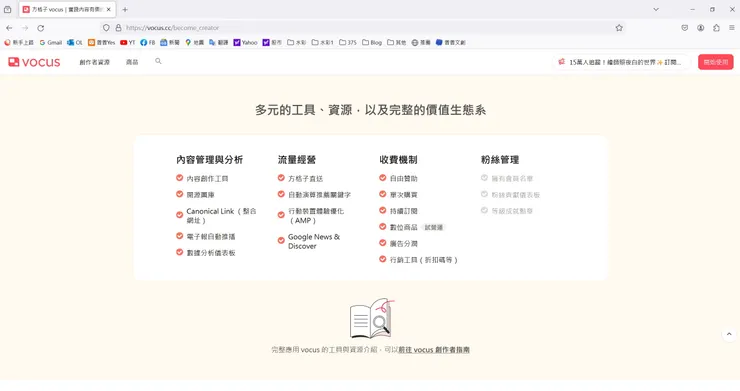Click the scroll-to-top arrow button
The width and height of the screenshot is (740, 391).
[x=729, y=334]
